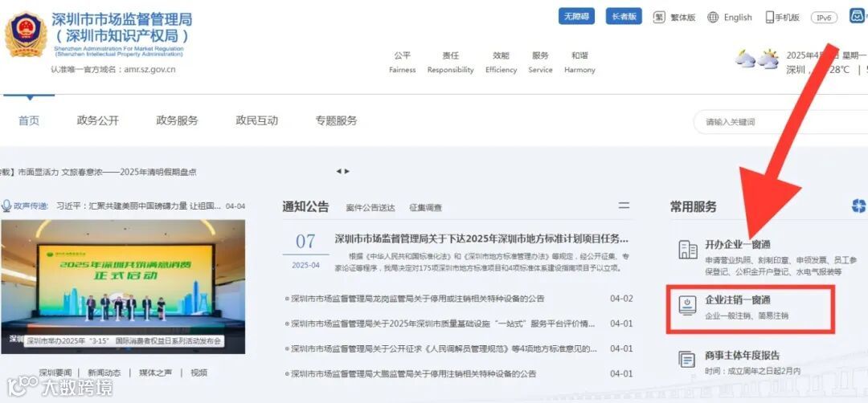
Task: Open the 2025年深圳市地方标准计划项目任务 notice title
Action: tap(481, 239)
